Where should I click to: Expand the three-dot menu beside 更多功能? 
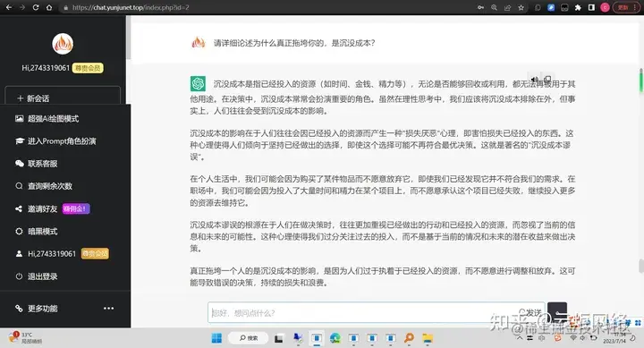[109, 308]
